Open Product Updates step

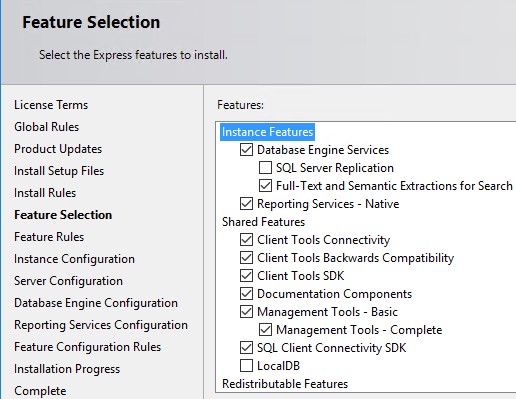tap(58, 149)
